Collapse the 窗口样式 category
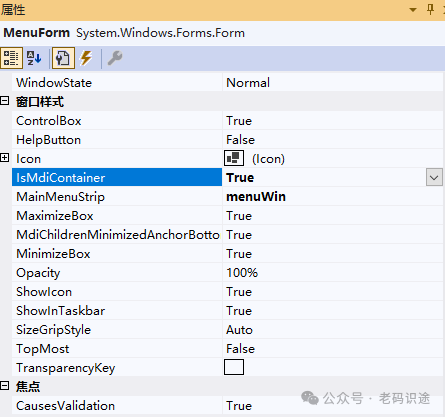The image size is (445, 417). pos(5,101)
